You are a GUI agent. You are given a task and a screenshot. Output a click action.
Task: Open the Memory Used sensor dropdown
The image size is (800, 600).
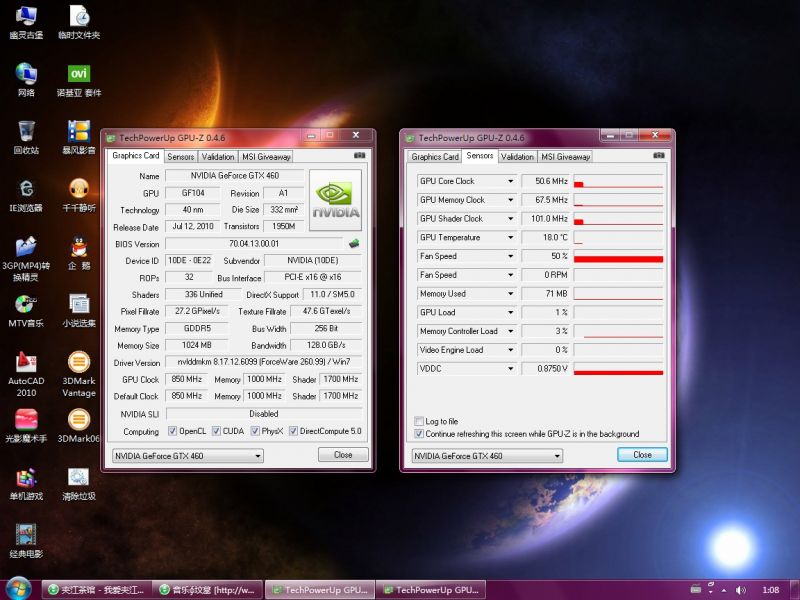(510, 293)
